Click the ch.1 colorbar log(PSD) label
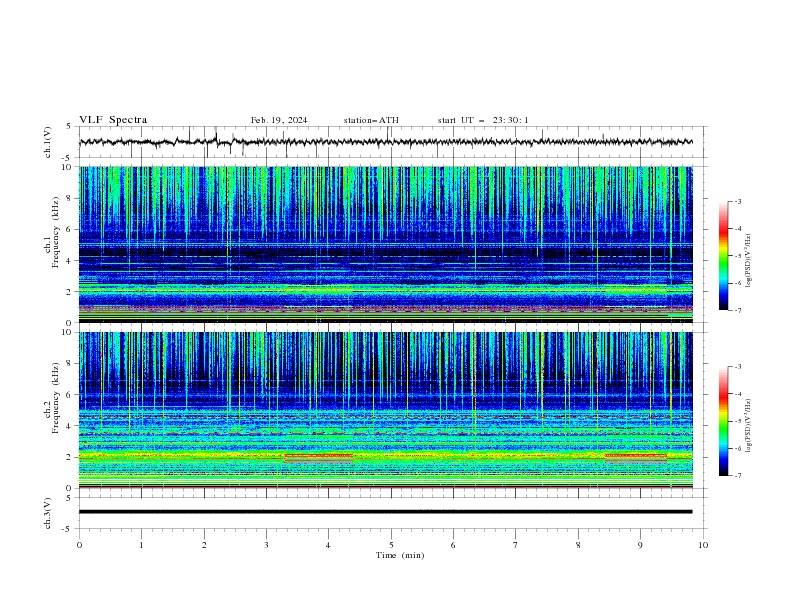Viewport: 792px width, 612px height. click(748, 261)
